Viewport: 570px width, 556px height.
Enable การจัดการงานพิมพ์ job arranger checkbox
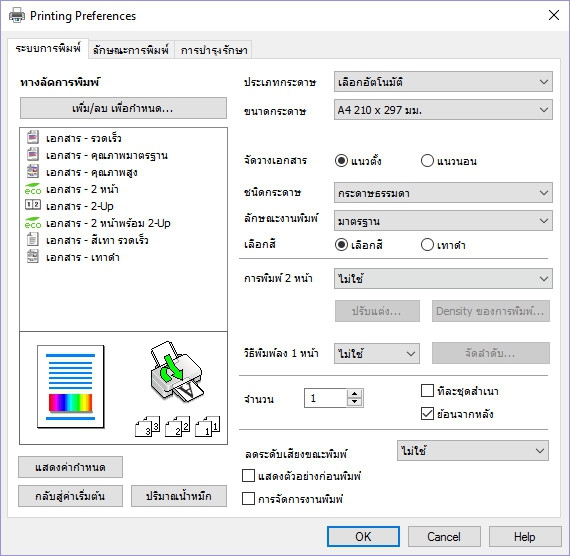click(248, 499)
